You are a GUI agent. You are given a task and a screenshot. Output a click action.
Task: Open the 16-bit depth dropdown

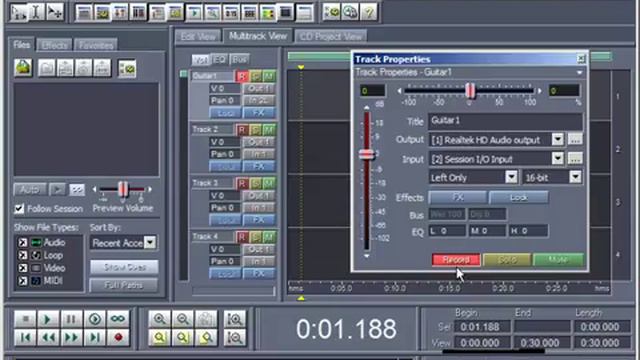[576, 177]
